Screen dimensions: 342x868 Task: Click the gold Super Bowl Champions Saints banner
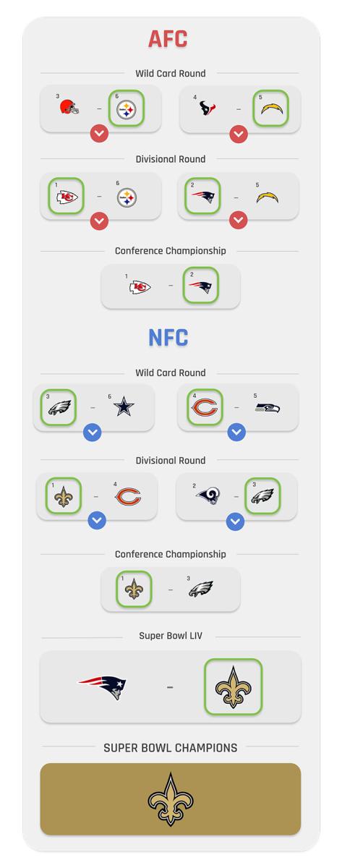click(x=171, y=799)
